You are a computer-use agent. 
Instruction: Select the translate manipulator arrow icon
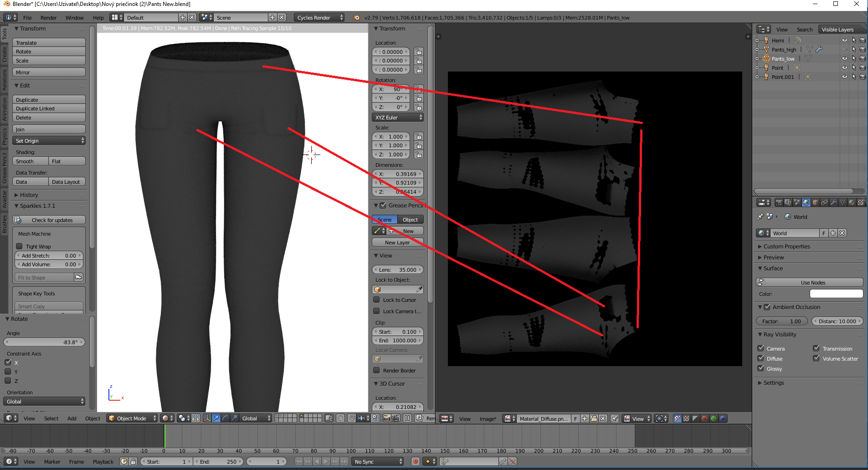216,418
